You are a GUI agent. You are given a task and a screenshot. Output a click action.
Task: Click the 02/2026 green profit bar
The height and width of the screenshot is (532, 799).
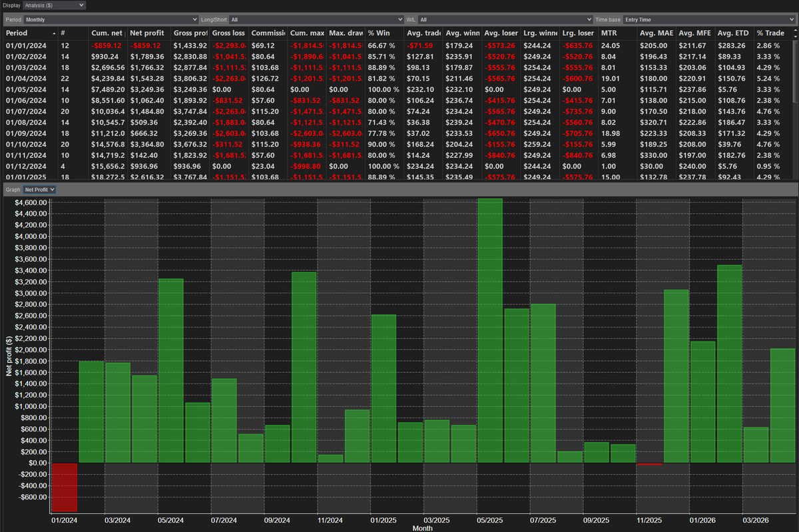tap(729, 364)
